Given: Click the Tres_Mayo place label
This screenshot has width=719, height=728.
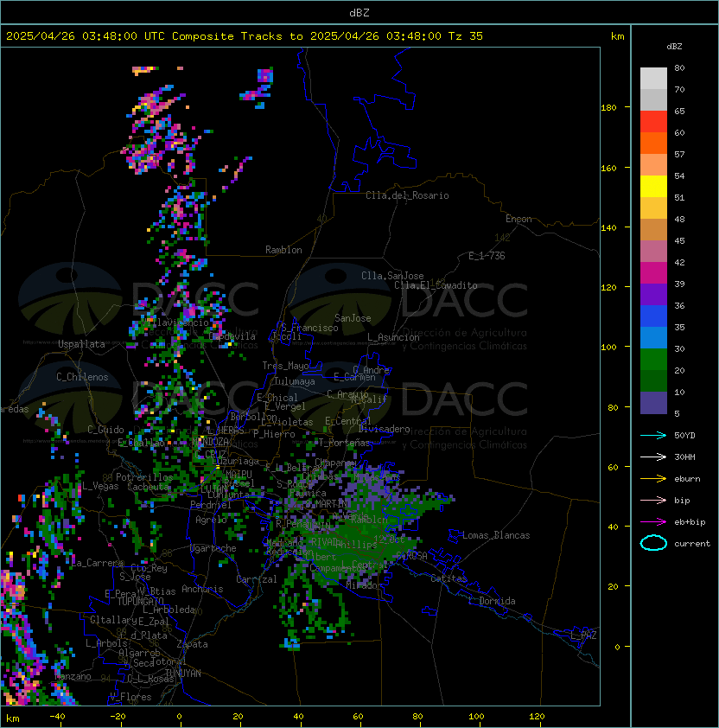Looking at the screenshot, I should coord(285,366).
